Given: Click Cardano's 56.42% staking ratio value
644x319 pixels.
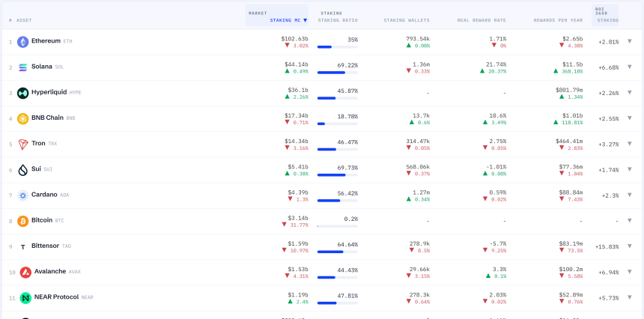Looking at the screenshot, I should tap(347, 193).
